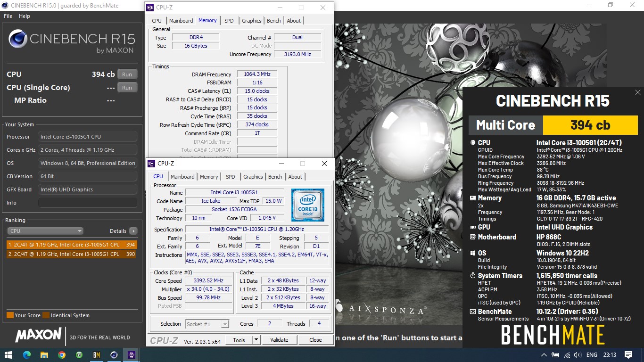
Task: Click the Core Speed value 3392.52 MHz
Action: point(208,281)
